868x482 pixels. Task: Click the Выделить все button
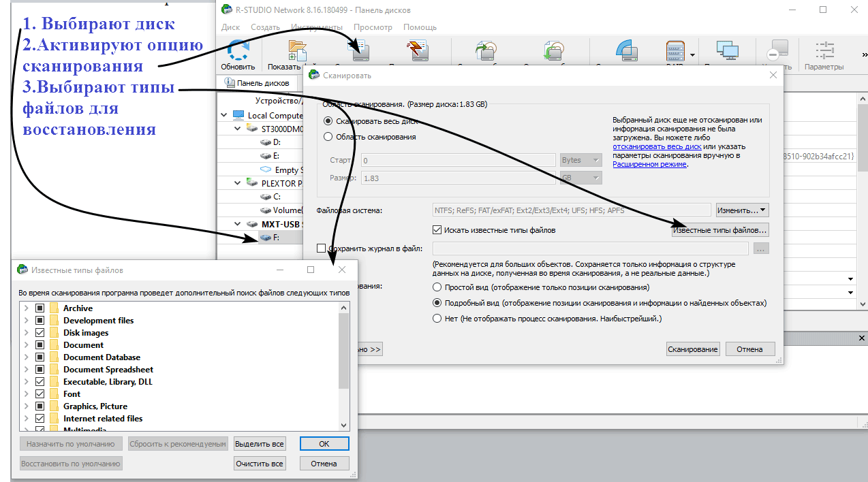point(259,444)
